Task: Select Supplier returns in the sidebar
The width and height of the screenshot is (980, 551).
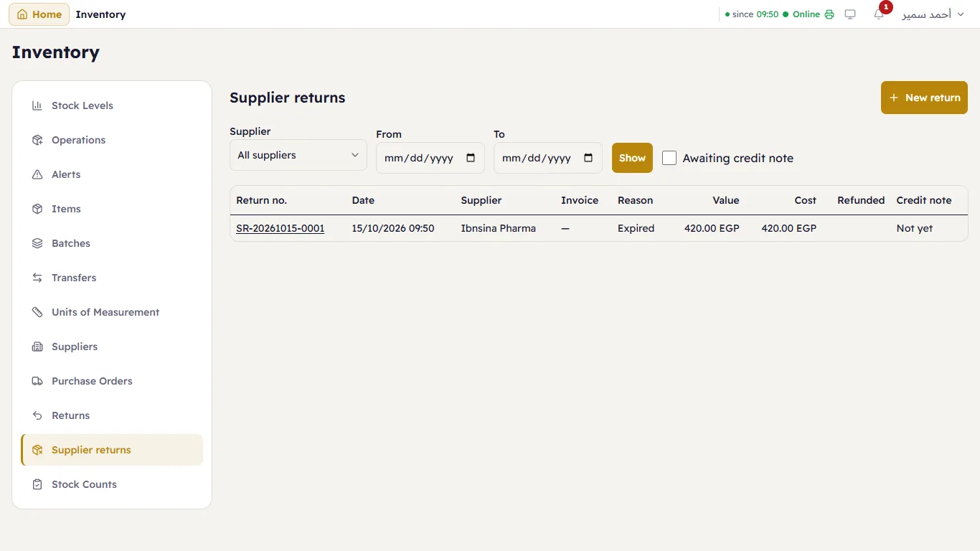Action: (x=112, y=450)
